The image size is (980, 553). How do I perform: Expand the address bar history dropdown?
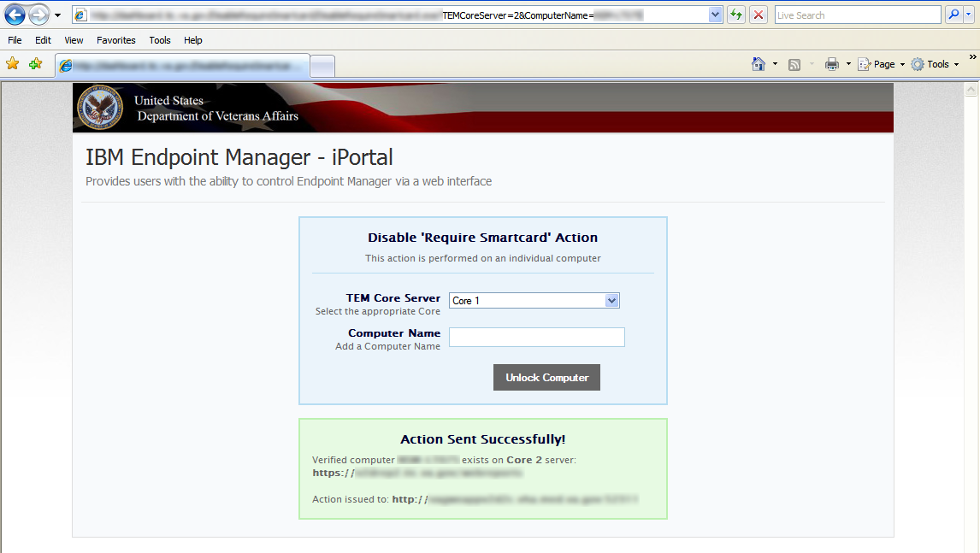point(716,15)
